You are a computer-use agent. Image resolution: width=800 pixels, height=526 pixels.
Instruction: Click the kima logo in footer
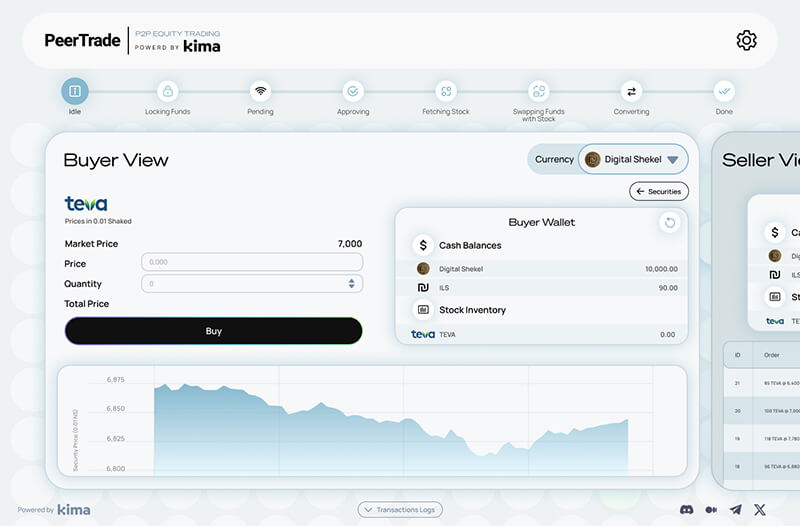(73, 510)
